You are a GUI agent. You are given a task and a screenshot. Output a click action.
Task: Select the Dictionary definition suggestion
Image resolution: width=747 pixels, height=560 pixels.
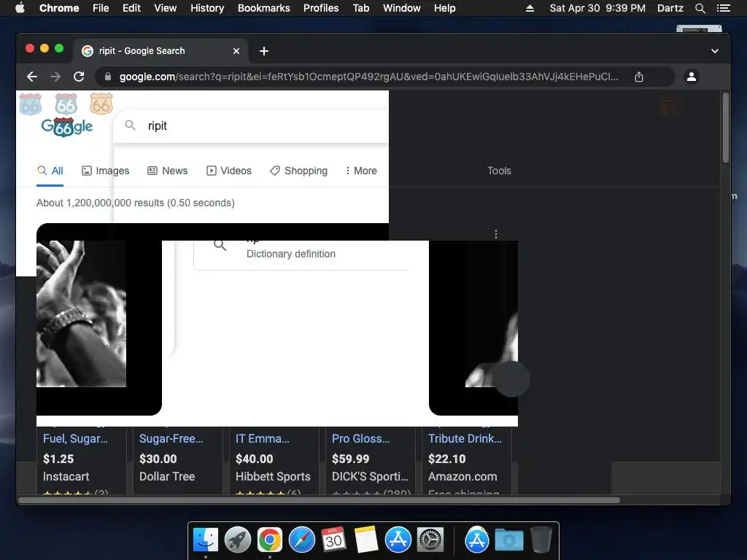(290, 254)
